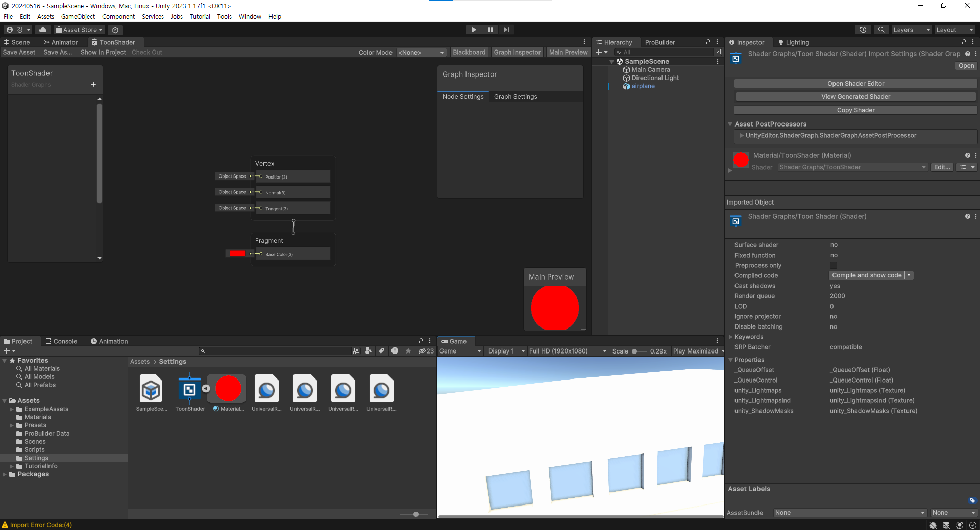This screenshot has height=530, width=980.
Task: Step one frame forward
Action: (x=506, y=30)
